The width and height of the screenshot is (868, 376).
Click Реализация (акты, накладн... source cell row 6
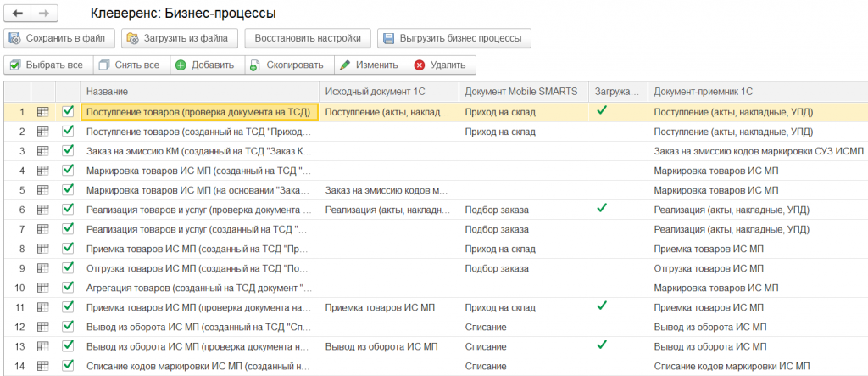click(x=389, y=210)
